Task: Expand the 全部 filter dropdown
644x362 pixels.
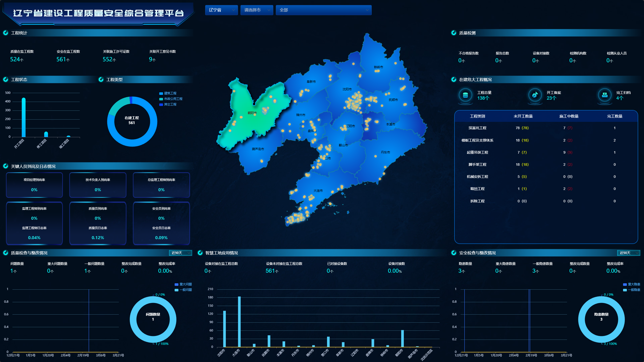Action: coord(324,10)
